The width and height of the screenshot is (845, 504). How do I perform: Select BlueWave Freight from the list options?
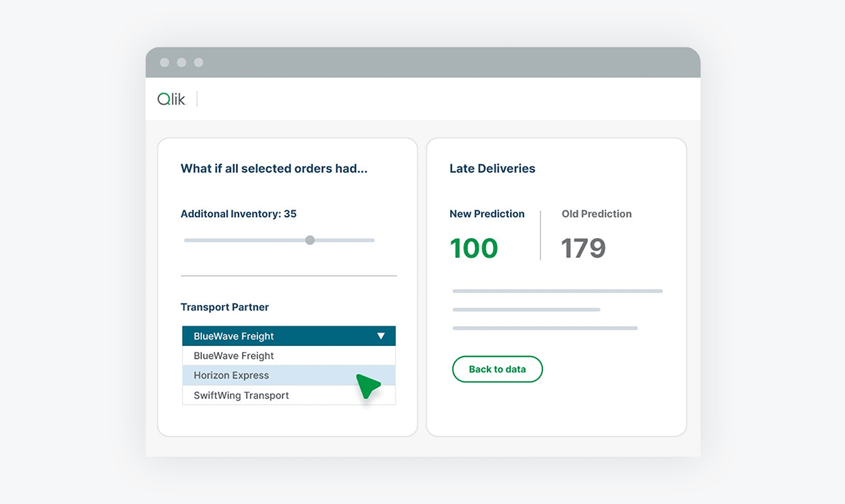pos(233,356)
